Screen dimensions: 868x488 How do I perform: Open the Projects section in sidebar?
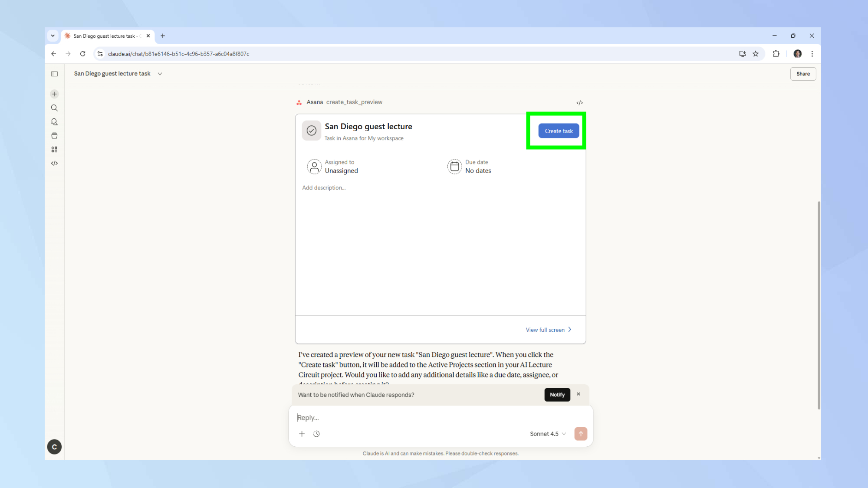click(54, 135)
